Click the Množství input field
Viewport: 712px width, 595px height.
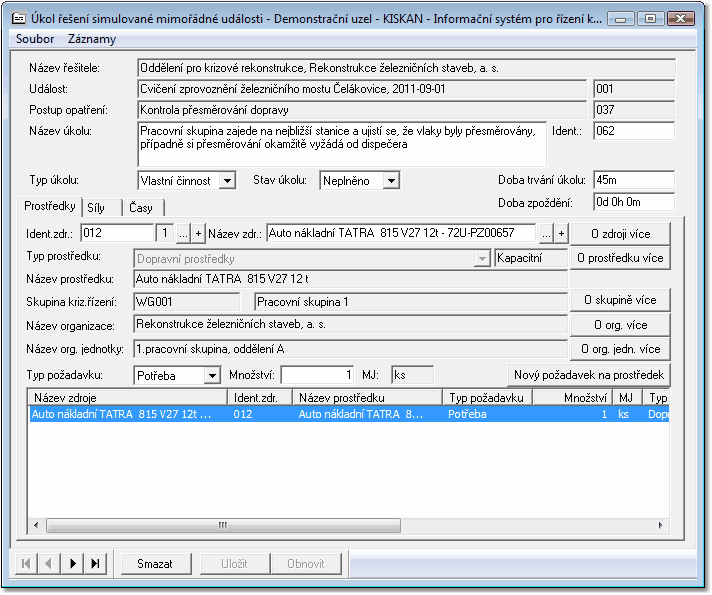(318, 375)
